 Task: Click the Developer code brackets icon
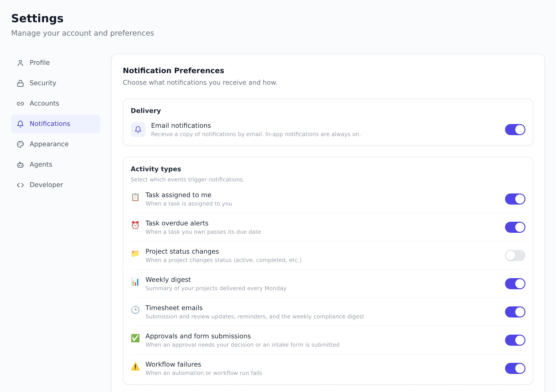pos(20,185)
